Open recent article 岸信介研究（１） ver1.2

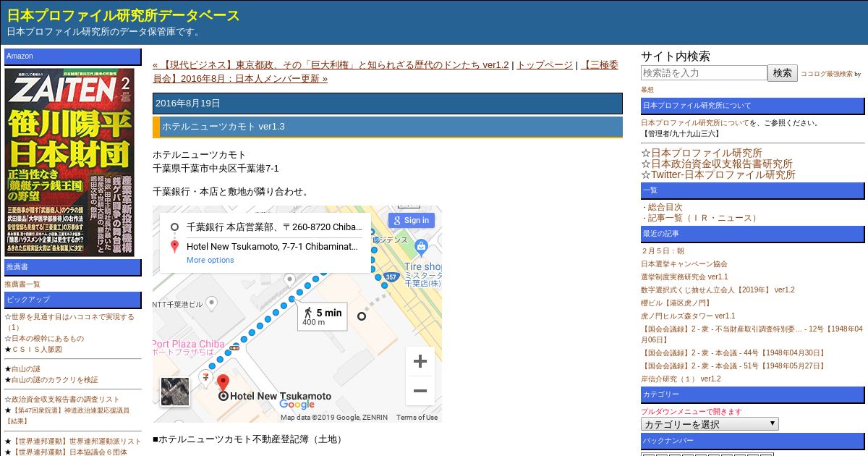click(x=681, y=379)
